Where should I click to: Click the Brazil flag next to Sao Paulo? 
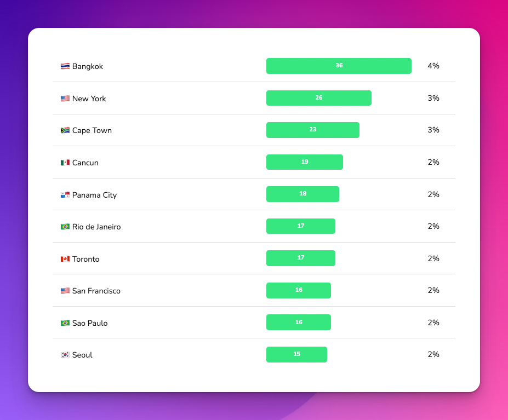click(65, 323)
